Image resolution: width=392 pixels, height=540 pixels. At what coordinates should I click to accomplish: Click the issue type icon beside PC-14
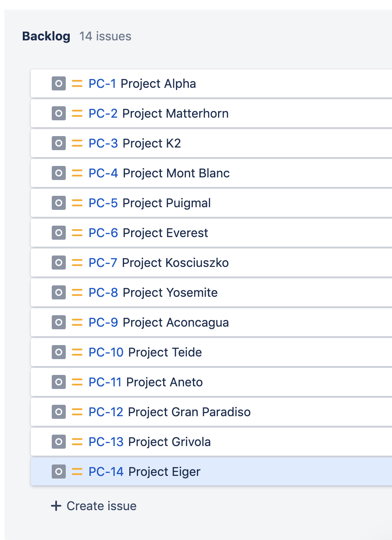[58, 472]
